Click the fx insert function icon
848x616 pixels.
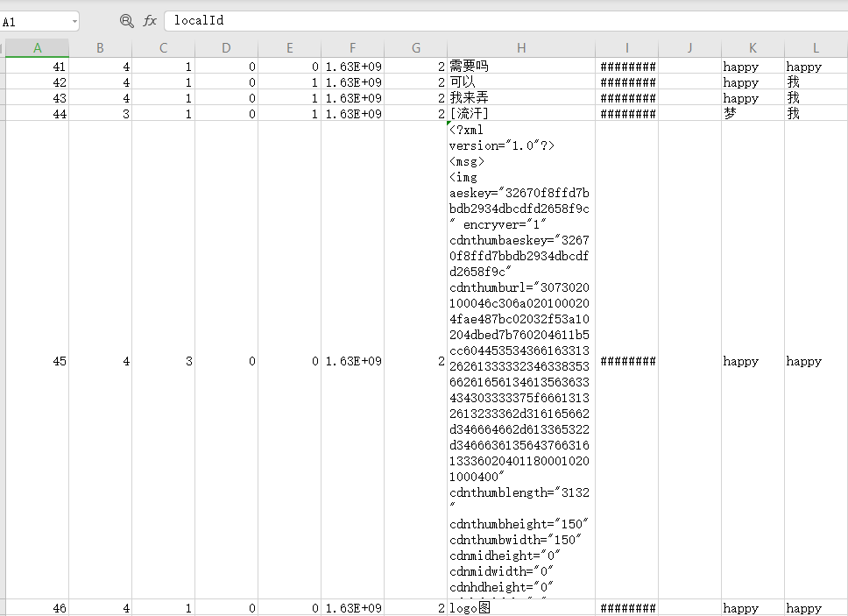151,21
